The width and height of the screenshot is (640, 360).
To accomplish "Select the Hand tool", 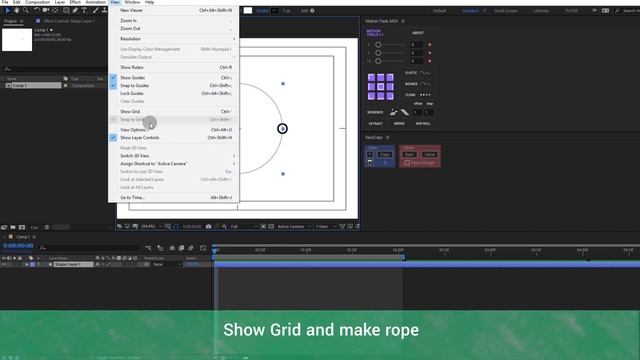I will 17,10.
